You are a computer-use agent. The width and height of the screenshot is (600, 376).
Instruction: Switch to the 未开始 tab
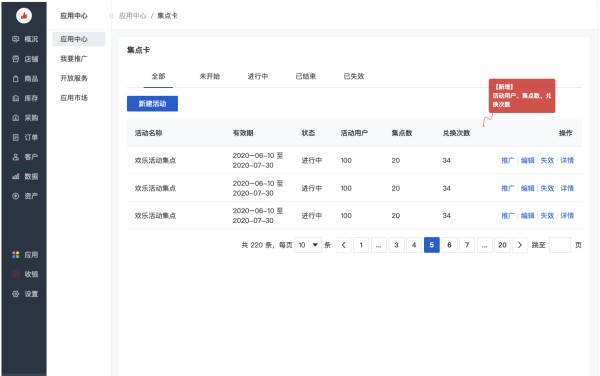[210, 76]
